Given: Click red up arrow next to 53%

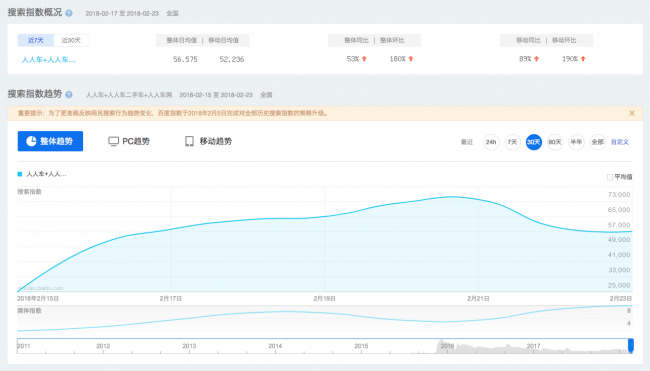Looking at the screenshot, I should point(364,59).
